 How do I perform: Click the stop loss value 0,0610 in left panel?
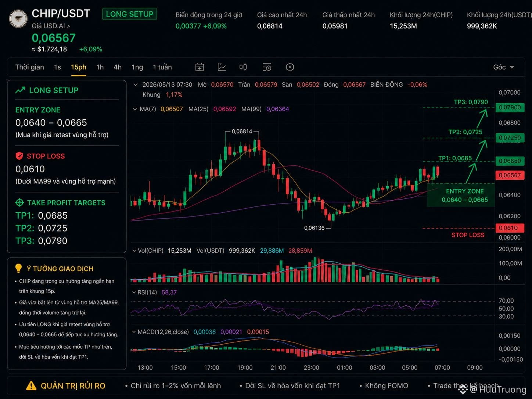click(30, 169)
